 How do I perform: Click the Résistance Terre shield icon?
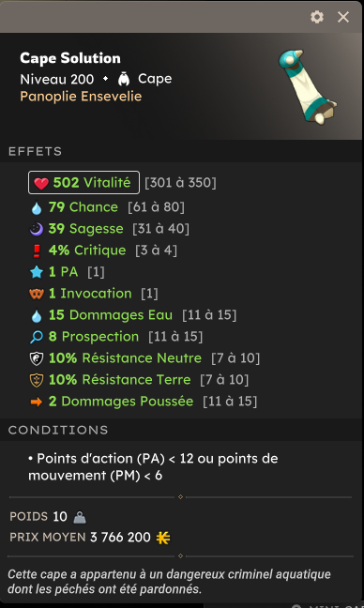pyautogui.click(x=37, y=380)
